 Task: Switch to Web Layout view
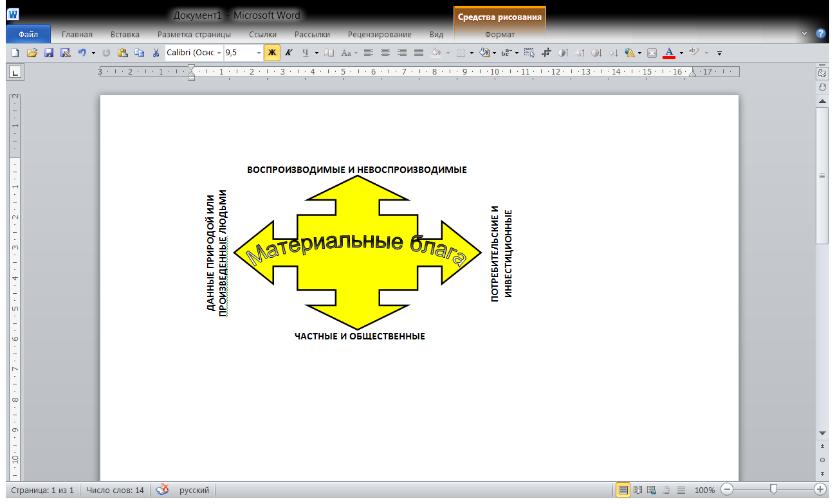[652, 490]
